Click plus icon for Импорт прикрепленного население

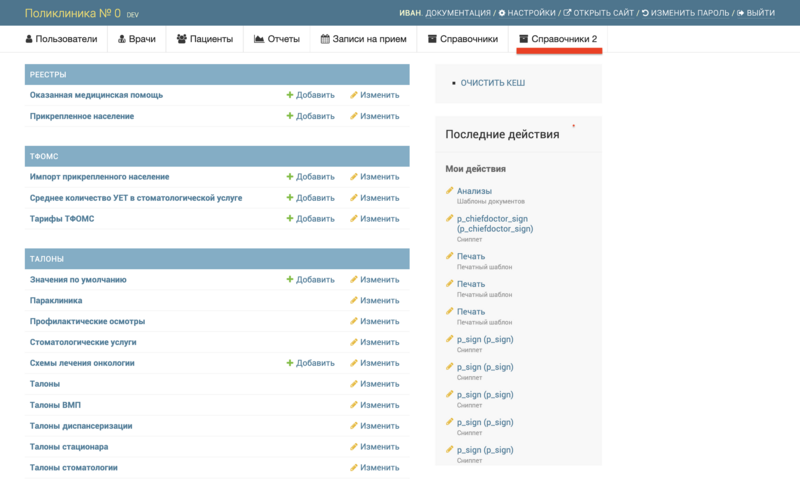[x=289, y=176]
